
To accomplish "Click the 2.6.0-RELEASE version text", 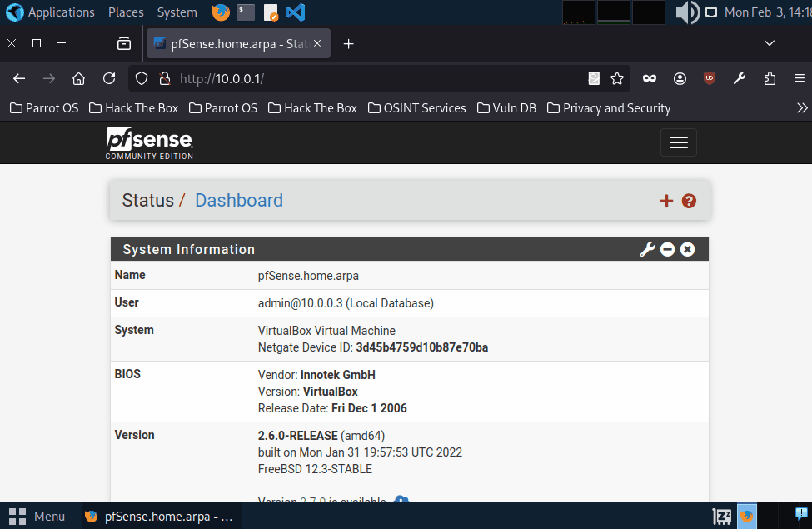I will [298, 436].
